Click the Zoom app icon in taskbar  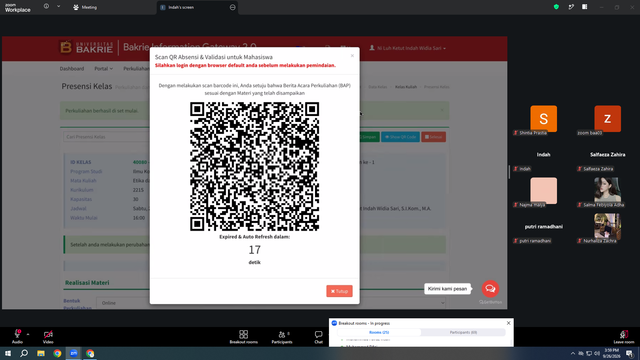pos(74,353)
